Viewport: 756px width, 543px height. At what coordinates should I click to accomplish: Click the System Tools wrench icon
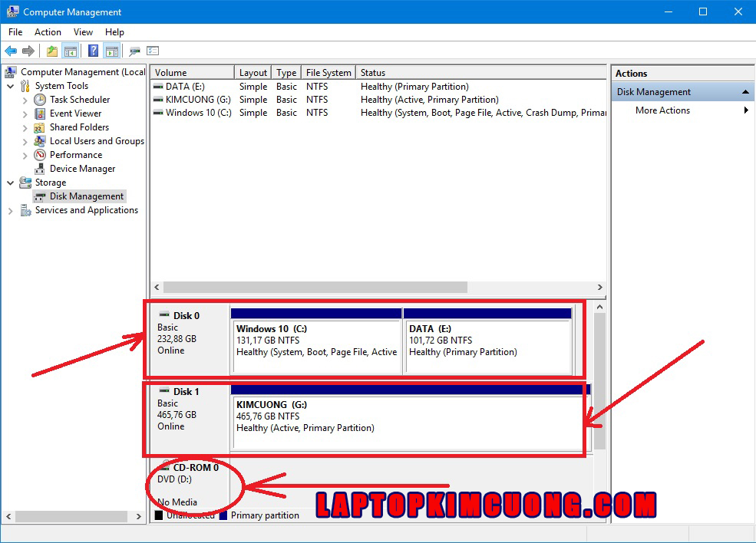click(25, 86)
